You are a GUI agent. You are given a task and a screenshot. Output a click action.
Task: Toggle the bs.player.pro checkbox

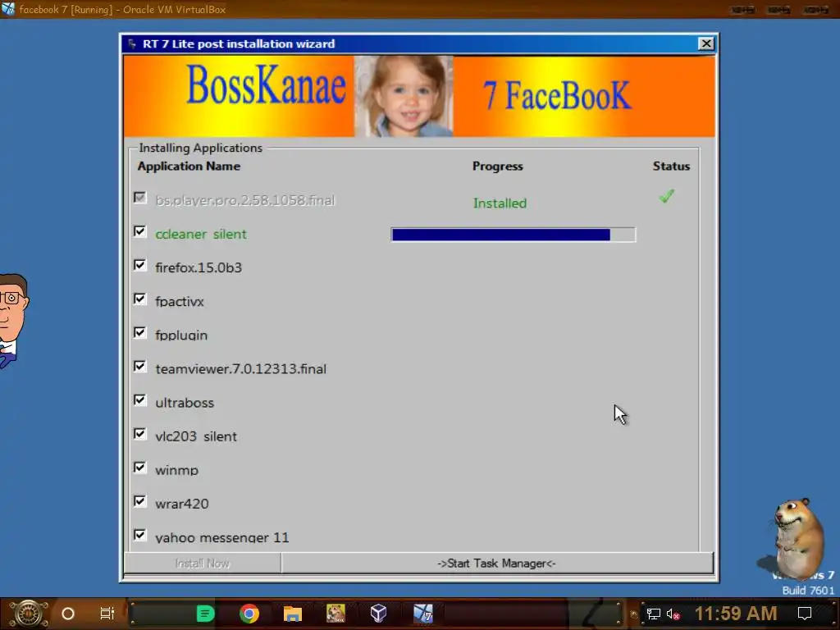[x=139, y=198]
